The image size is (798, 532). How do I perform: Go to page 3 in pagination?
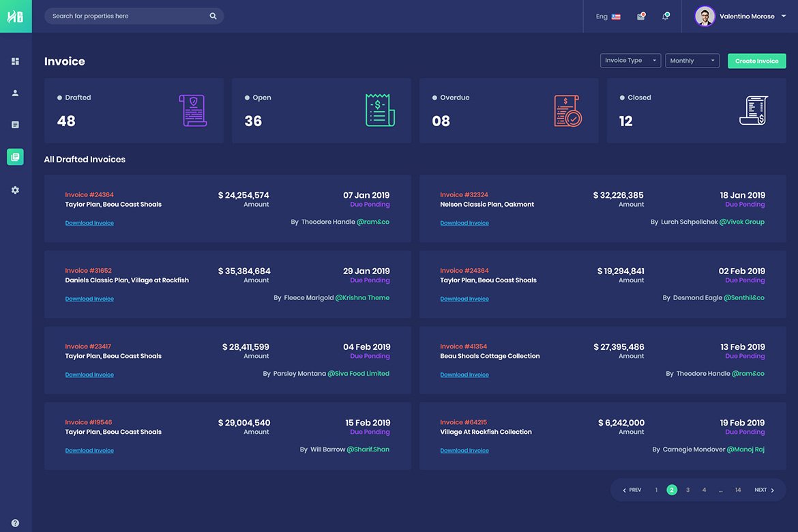point(688,490)
